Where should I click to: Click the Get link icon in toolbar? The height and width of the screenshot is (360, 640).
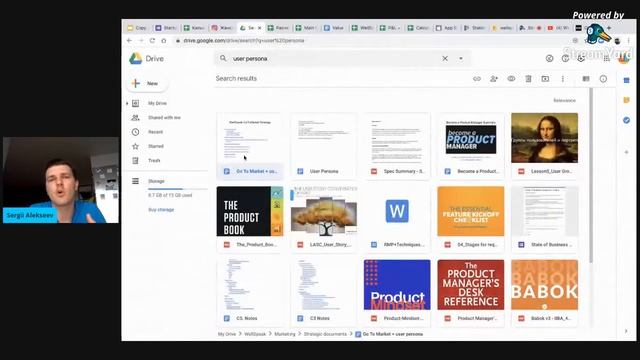pyautogui.click(x=477, y=79)
